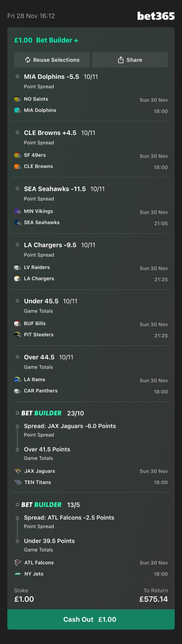This screenshot has height=644, width=182.
Task: Click the NY Jets team logo
Action: (x=18, y=574)
